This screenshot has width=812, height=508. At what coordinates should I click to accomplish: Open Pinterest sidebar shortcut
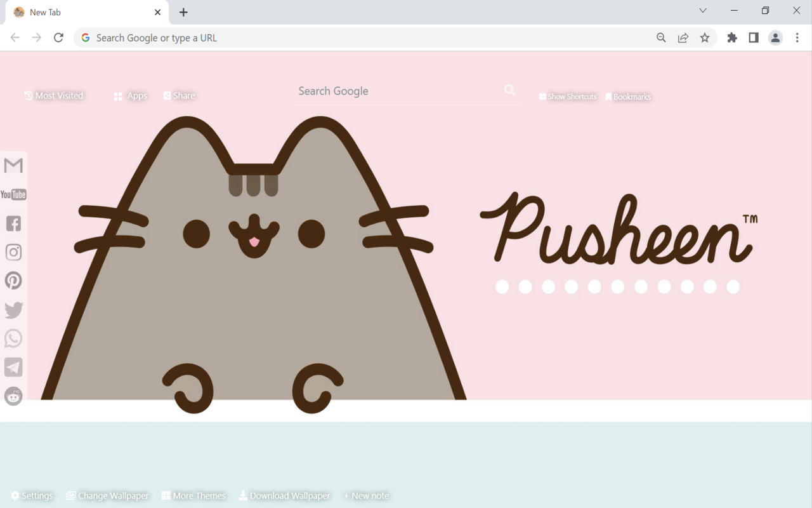13,281
